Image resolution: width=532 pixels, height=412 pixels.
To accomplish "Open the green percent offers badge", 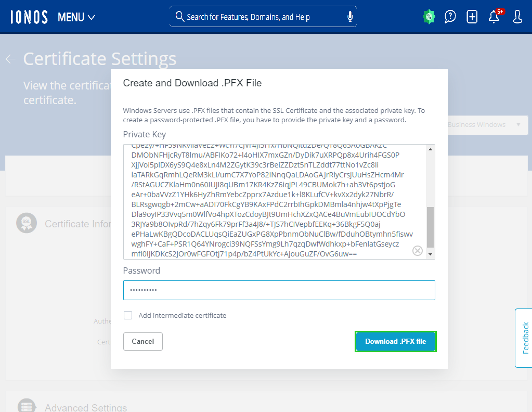I will pyautogui.click(x=429, y=17).
